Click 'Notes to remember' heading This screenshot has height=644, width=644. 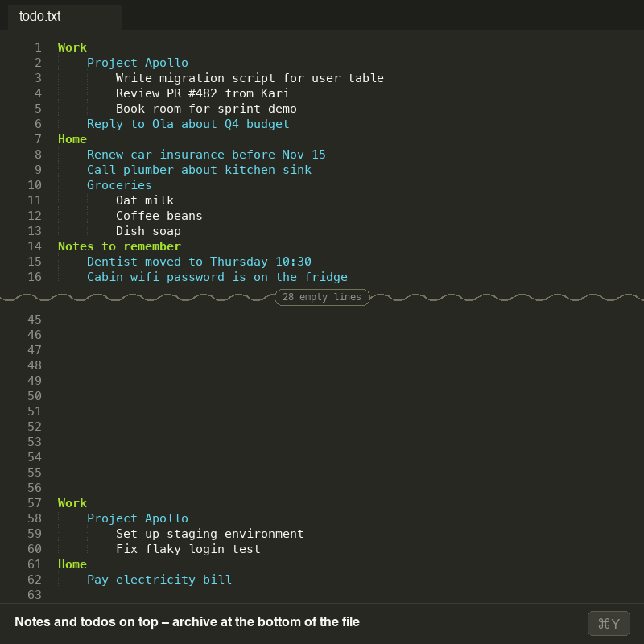coord(119,246)
